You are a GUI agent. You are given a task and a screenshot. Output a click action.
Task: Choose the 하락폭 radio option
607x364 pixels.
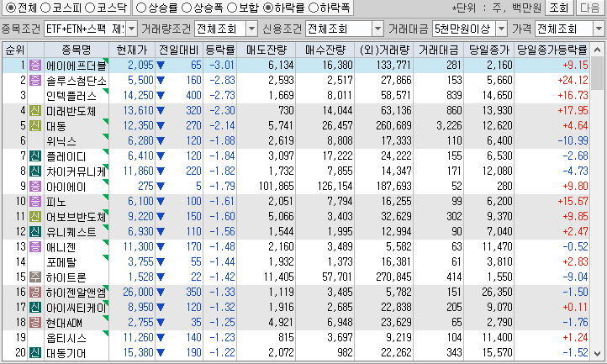(314, 8)
